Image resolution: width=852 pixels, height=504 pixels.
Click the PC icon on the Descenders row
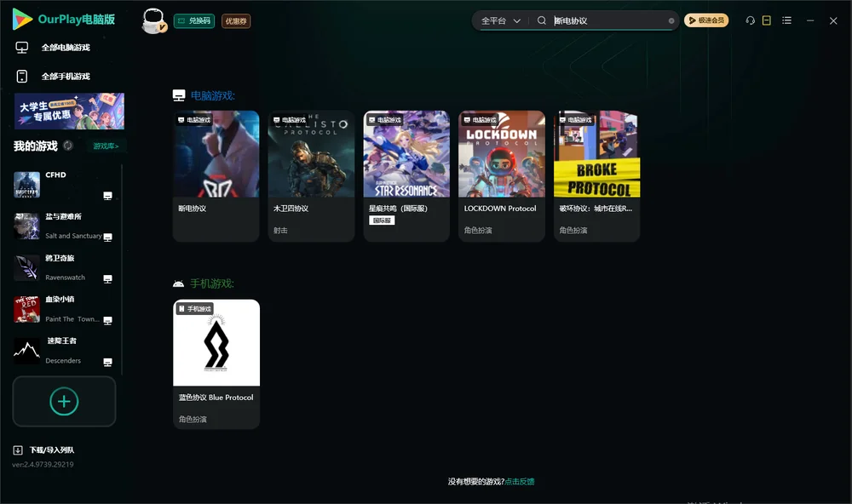[x=107, y=363]
